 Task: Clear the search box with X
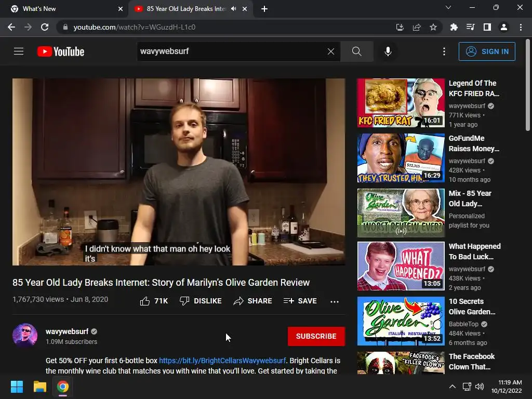click(331, 51)
